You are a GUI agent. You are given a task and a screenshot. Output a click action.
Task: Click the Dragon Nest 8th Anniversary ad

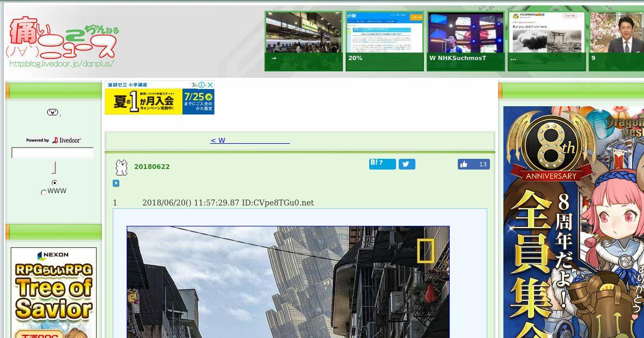pyautogui.click(x=574, y=222)
